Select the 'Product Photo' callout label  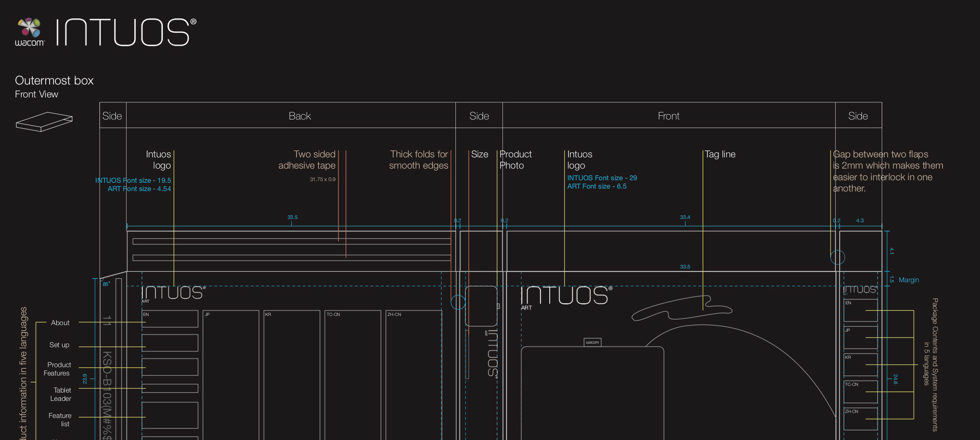[x=515, y=160]
